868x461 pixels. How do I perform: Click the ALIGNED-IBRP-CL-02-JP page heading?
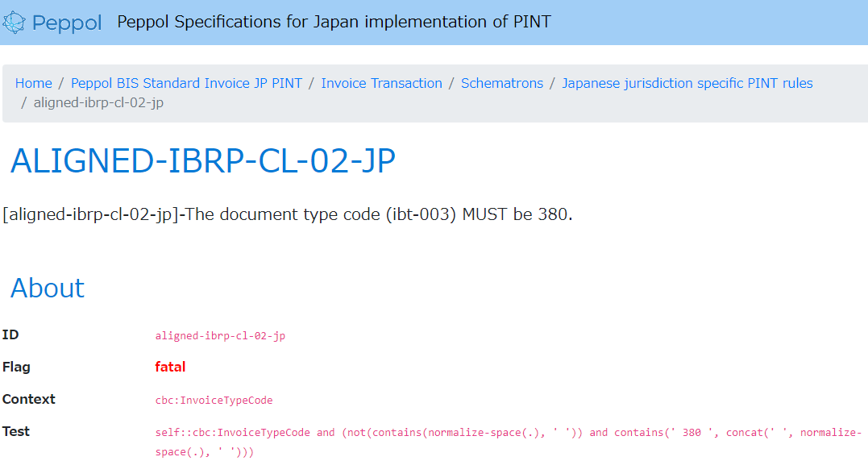202,161
